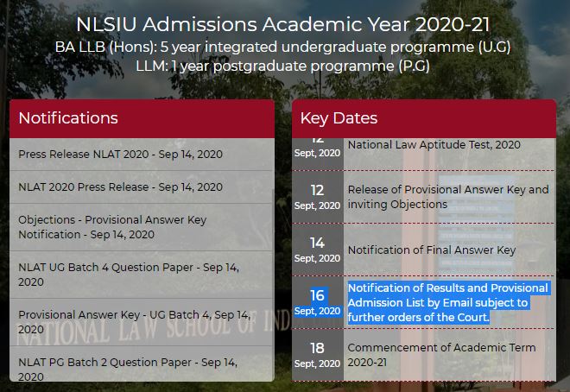Click the 14 Sept, 2020 date badge

(317, 250)
